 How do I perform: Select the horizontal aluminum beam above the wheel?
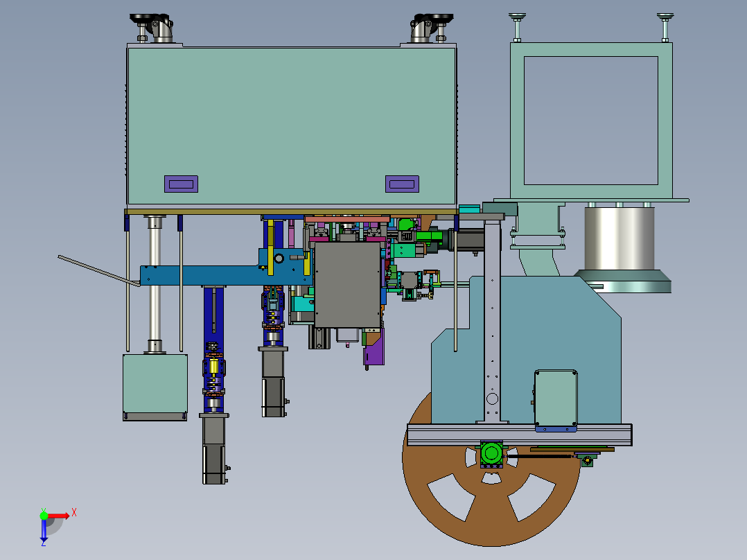point(519,435)
